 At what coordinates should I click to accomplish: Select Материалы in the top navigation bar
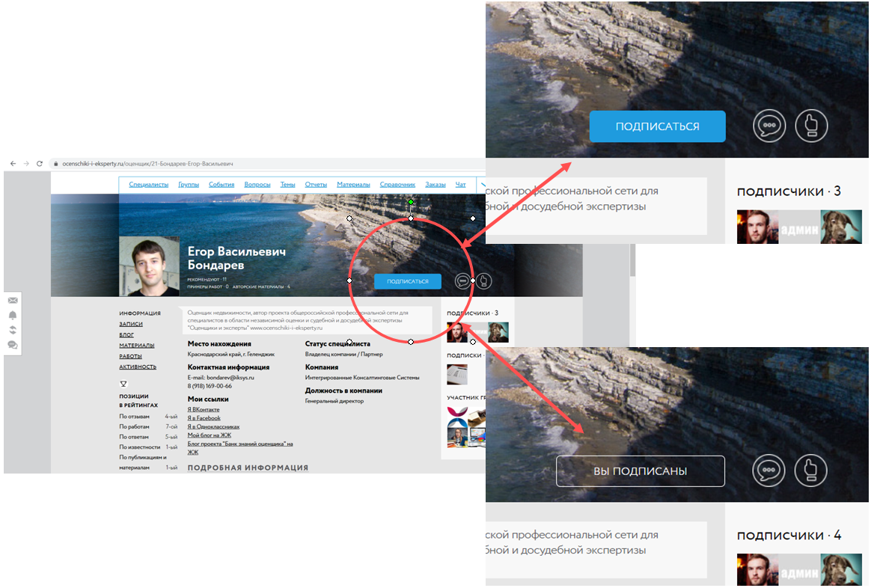[353, 184]
